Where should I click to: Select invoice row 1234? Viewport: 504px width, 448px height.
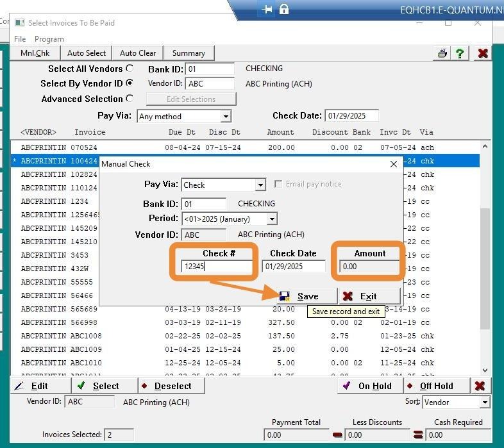click(x=245, y=201)
